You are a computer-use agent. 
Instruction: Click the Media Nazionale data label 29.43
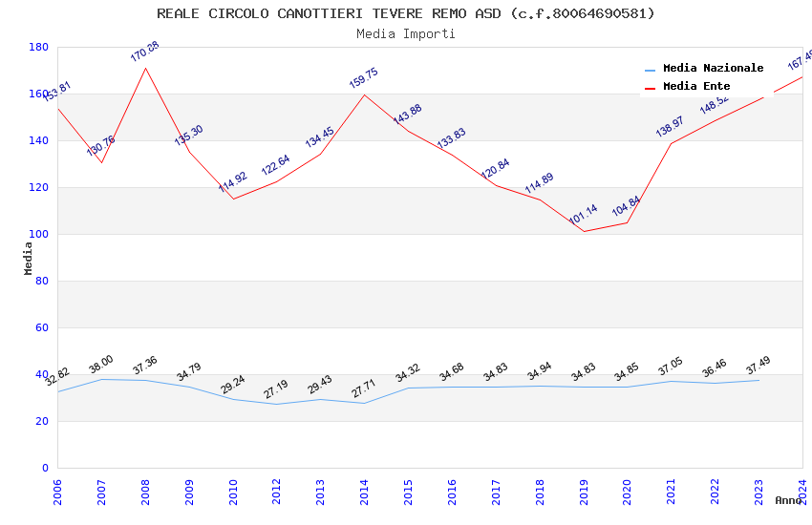(x=320, y=385)
